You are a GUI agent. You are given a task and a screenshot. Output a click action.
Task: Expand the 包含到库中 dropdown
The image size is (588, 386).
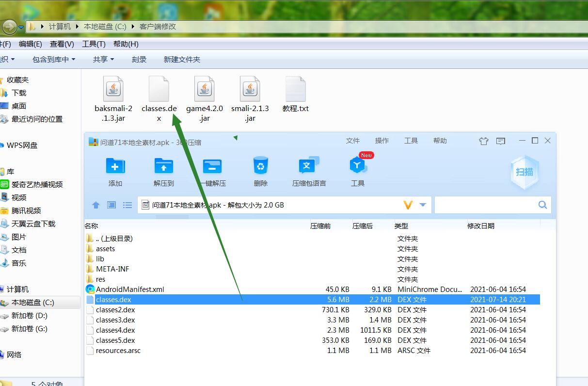[x=53, y=59]
